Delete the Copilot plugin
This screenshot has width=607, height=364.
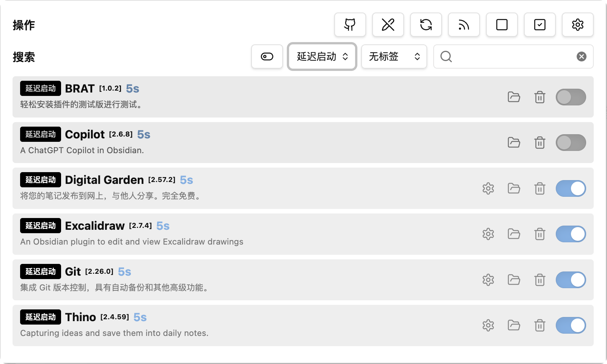(539, 143)
